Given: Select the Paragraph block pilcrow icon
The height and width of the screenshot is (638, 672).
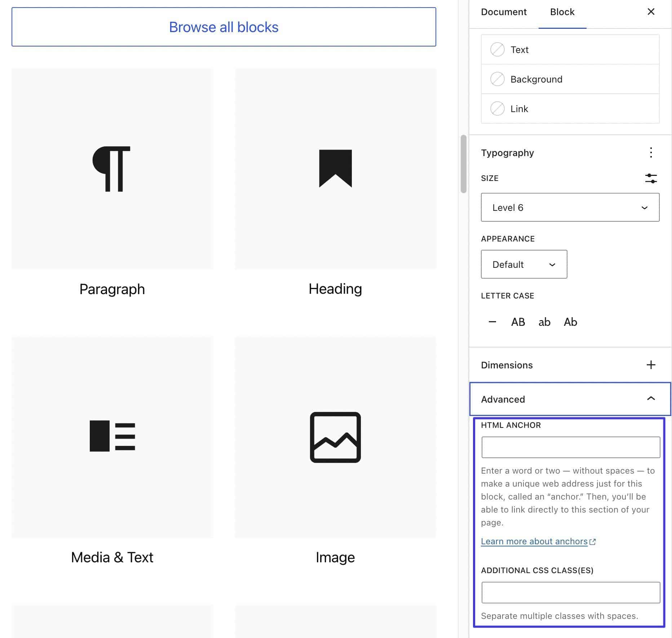Looking at the screenshot, I should pyautogui.click(x=112, y=169).
